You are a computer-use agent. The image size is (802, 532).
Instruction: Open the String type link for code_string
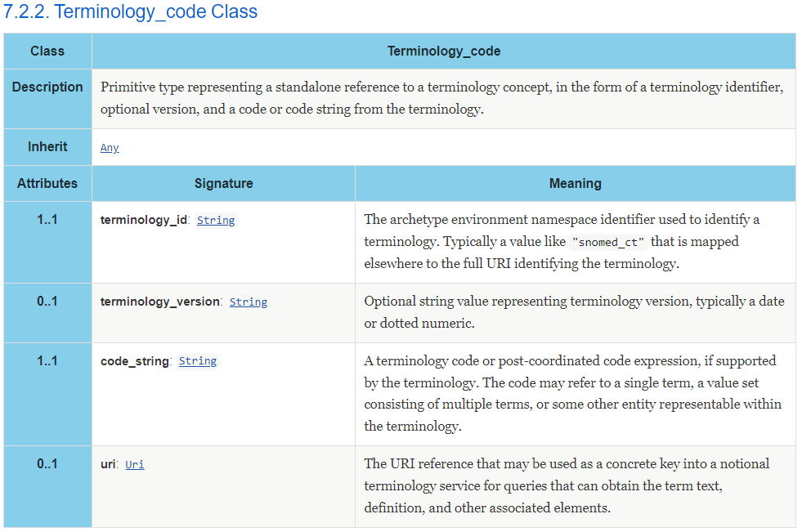click(x=197, y=361)
